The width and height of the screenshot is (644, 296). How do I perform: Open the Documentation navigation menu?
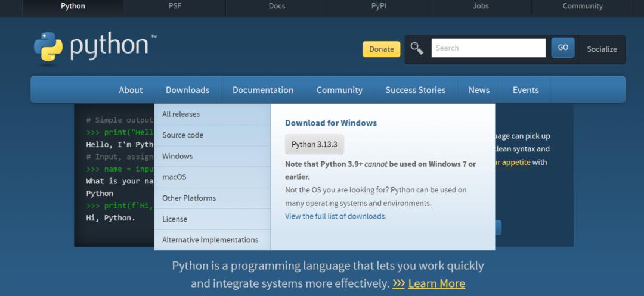[263, 90]
